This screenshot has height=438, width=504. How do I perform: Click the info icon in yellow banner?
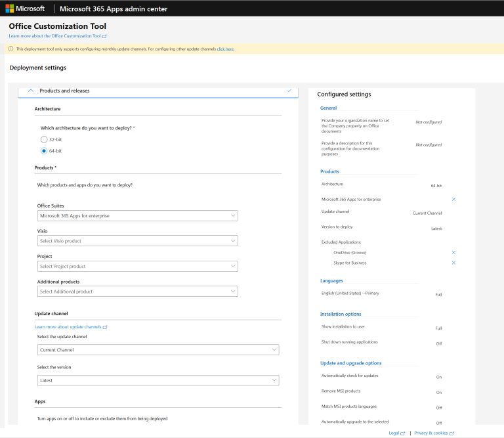coord(10,49)
